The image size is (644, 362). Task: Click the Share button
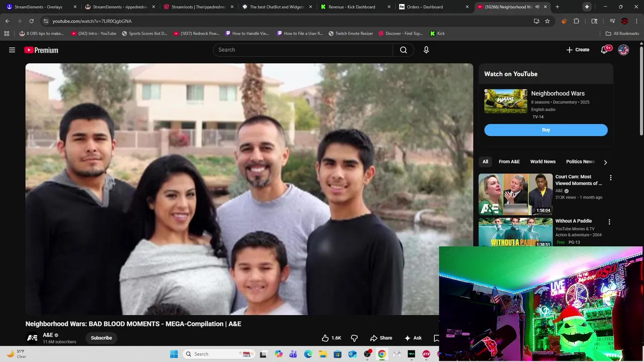click(381, 338)
